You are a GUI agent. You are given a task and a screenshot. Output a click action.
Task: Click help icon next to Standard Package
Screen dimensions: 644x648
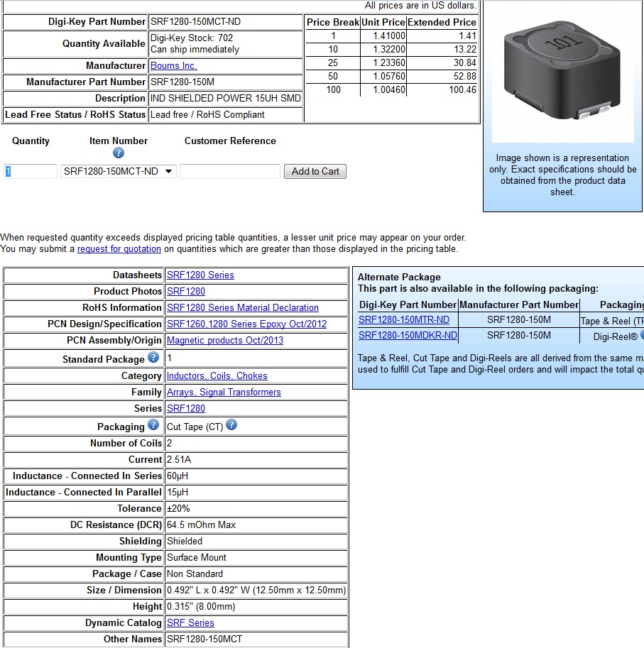[x=153, y=357]
